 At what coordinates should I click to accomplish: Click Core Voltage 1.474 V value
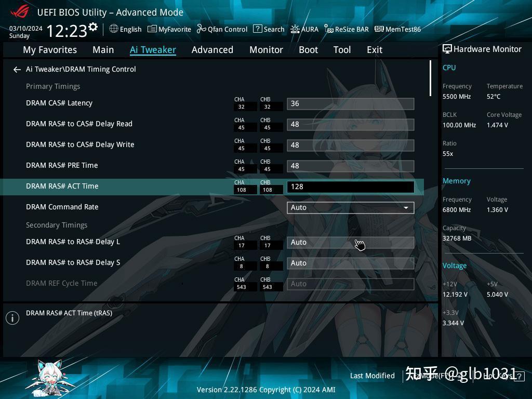[x=497, y=125]
